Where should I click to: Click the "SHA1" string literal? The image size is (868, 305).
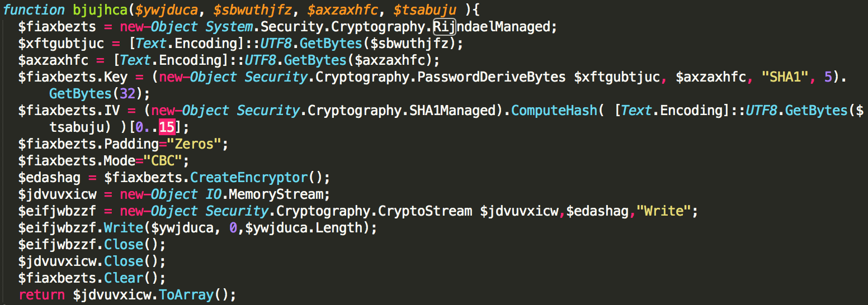786,77
